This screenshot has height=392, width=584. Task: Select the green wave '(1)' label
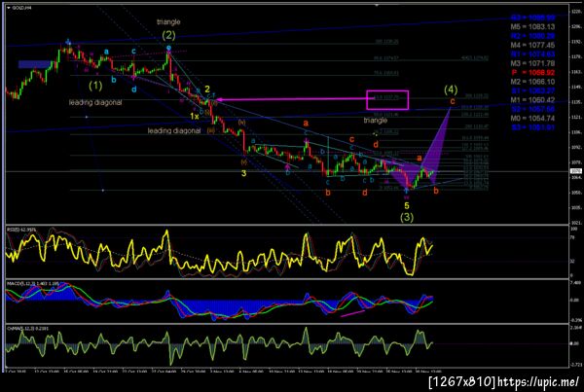tap(95, 86)
